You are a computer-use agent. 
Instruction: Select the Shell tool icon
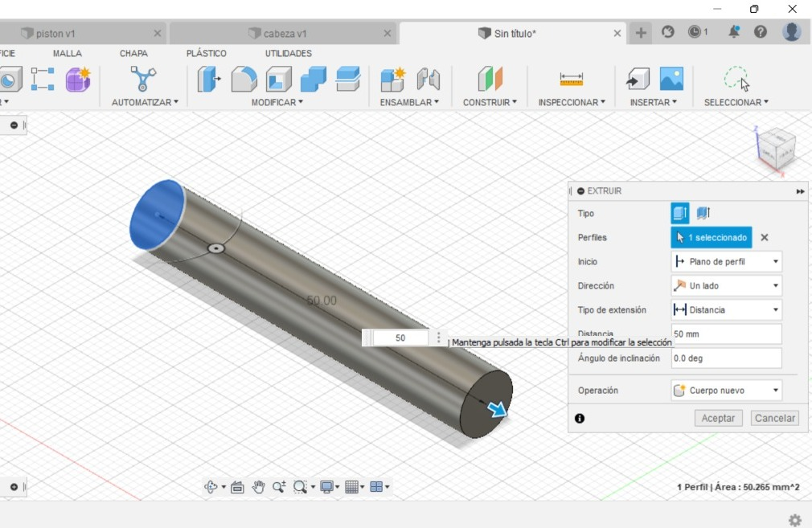click(279, 80)
